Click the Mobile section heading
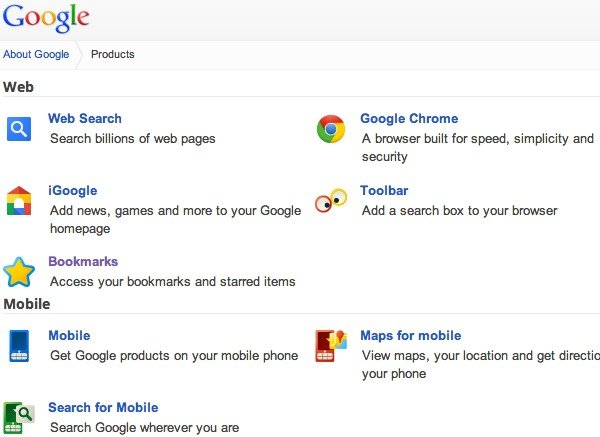This screenshot has width=600, height=437. [x=27, y=304]
